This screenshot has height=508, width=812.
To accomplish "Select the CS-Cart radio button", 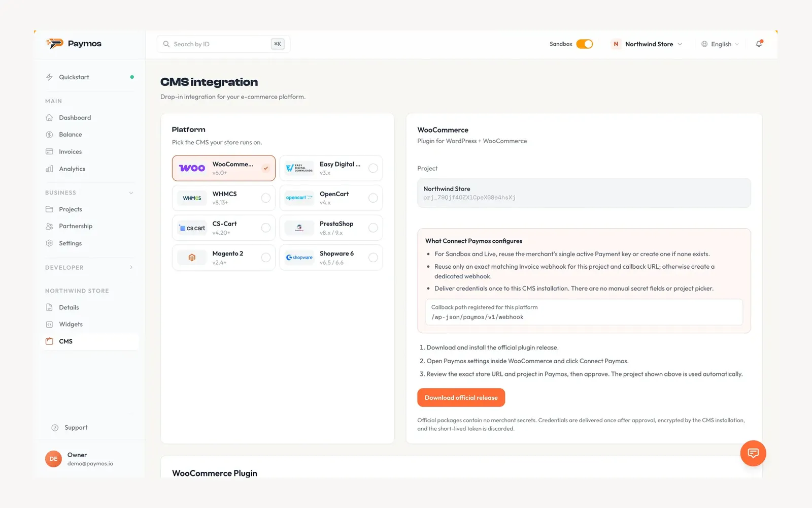I will (x=266, y=228).
